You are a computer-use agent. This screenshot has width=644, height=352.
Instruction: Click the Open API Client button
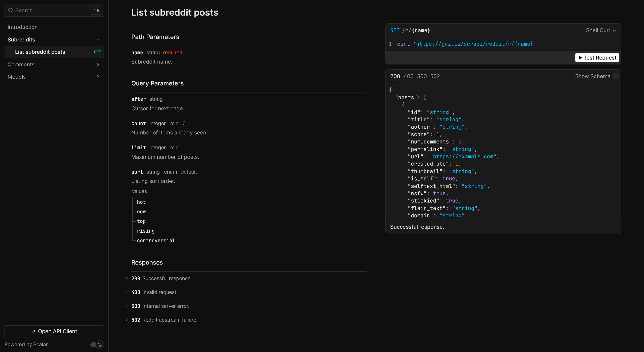coord(54,331)
